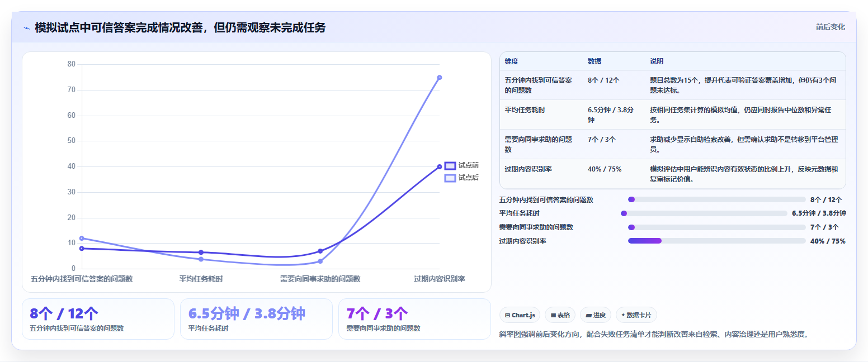
Task: Open the 6.5分钟 / 3.8分钟 stat card
Action: point(256,319)
